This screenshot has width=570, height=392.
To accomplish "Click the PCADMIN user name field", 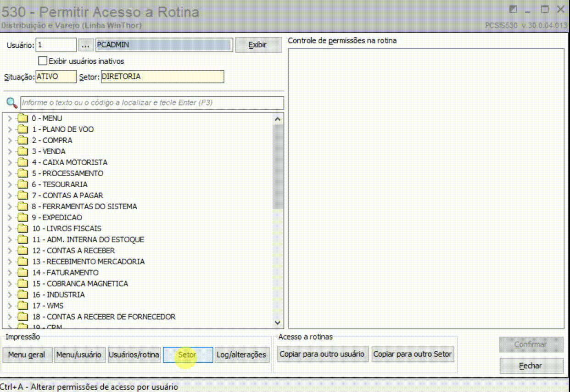I will click(164, 45).
